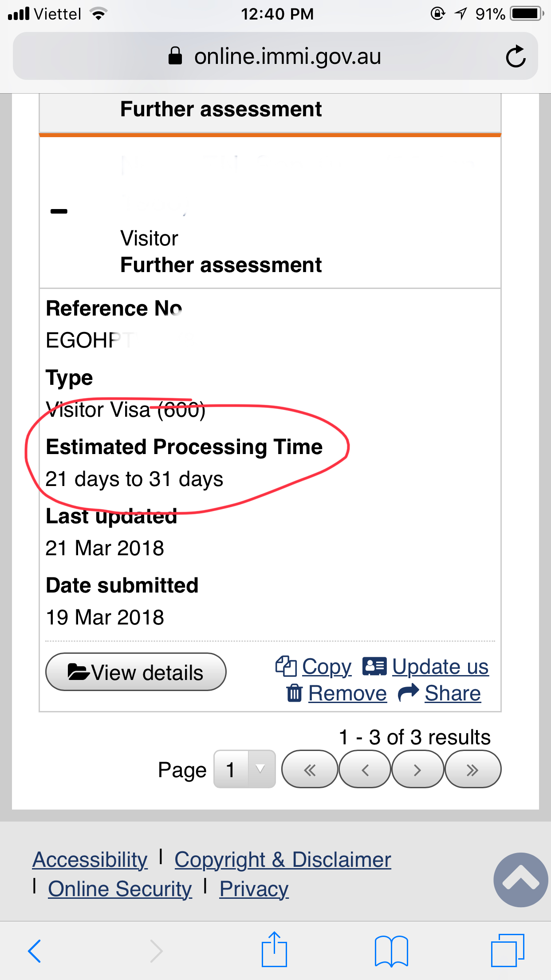Screen dimensions: 551x980
Task: Reload the page with the refresh icon
Action: pos(516,56)
